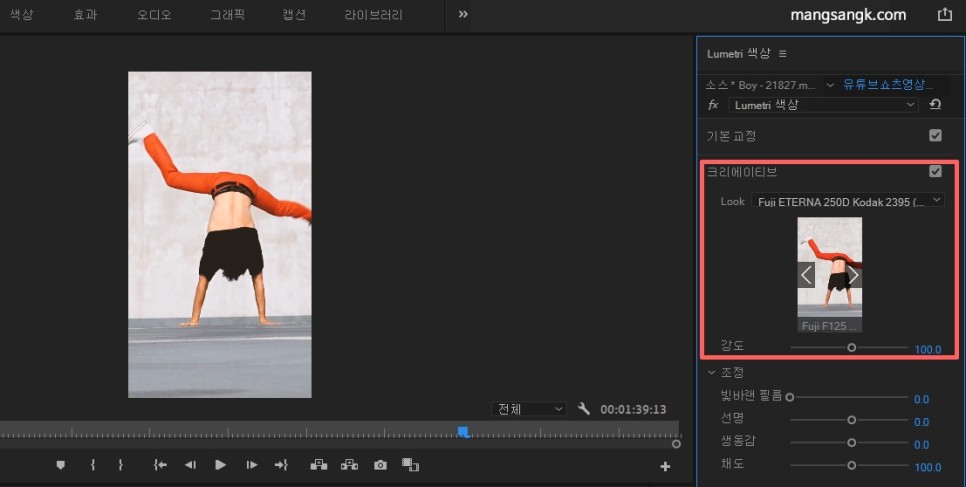Open the Lumetri 색상 effect dropdown
The height and width of the screenshot is (487, 966).
pyautogui.click(x=824, y=105)
